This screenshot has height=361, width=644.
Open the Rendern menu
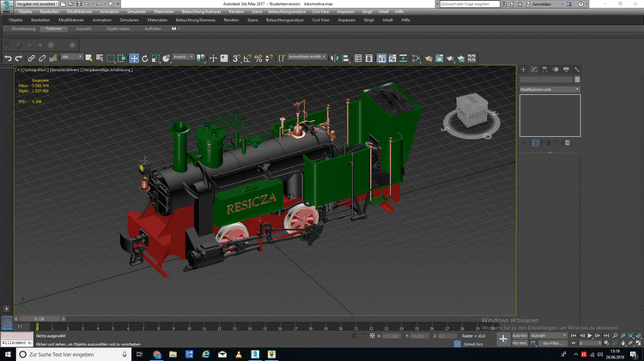point(231,20)
